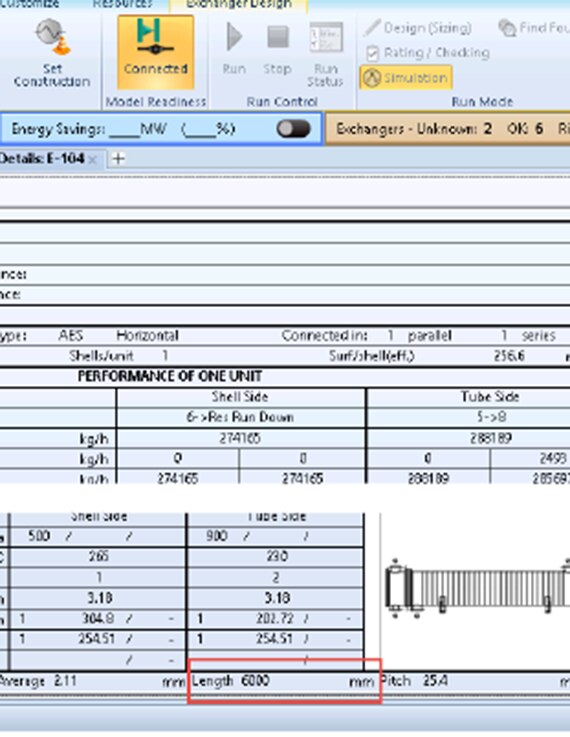Select Design (Sizing) run mode
This screenshot has width=570, height=737.
pos(418,28)
